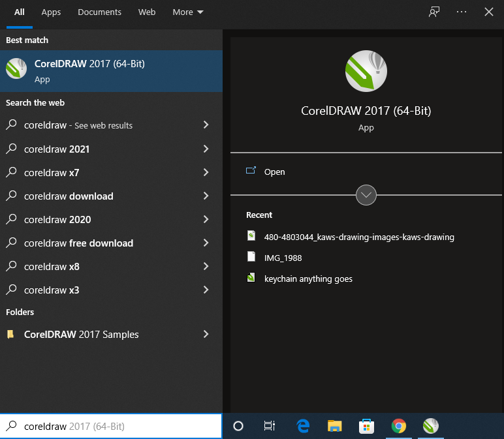Expand arrow for coreldraw x8 suggestion
The height and width of the screenshot is (439, 504).
(x=206, y=266)
